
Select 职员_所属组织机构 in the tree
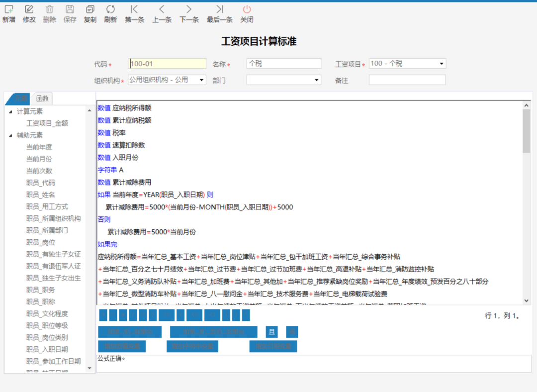click(x=53, y=218)
